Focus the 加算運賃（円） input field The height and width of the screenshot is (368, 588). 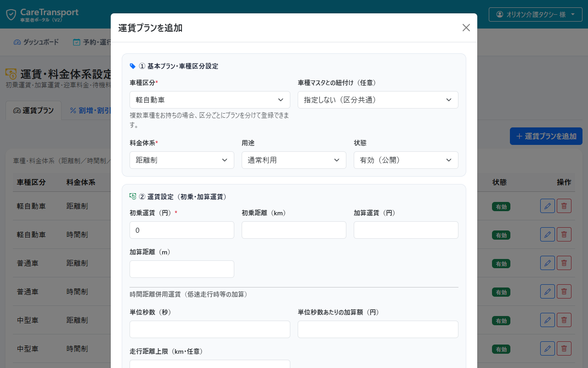point(406,230)
